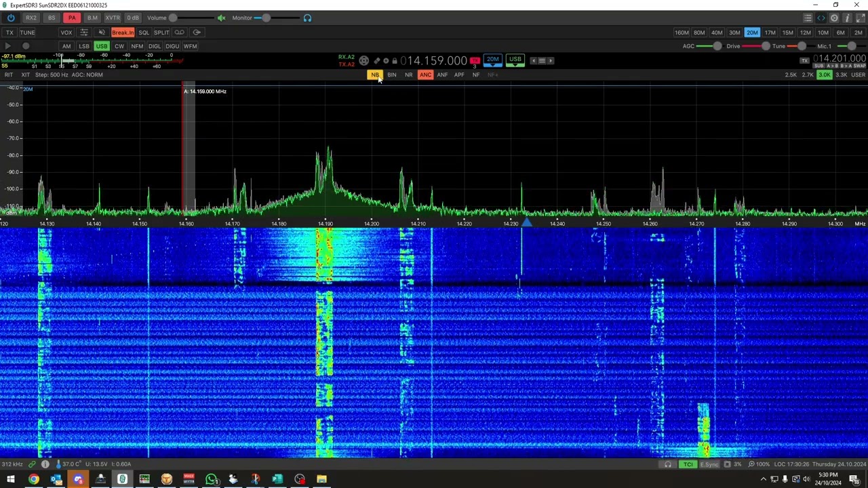Enable NR noise reduction
The width and height of the screenshot is (868, 488).
[x=408, y=75]
